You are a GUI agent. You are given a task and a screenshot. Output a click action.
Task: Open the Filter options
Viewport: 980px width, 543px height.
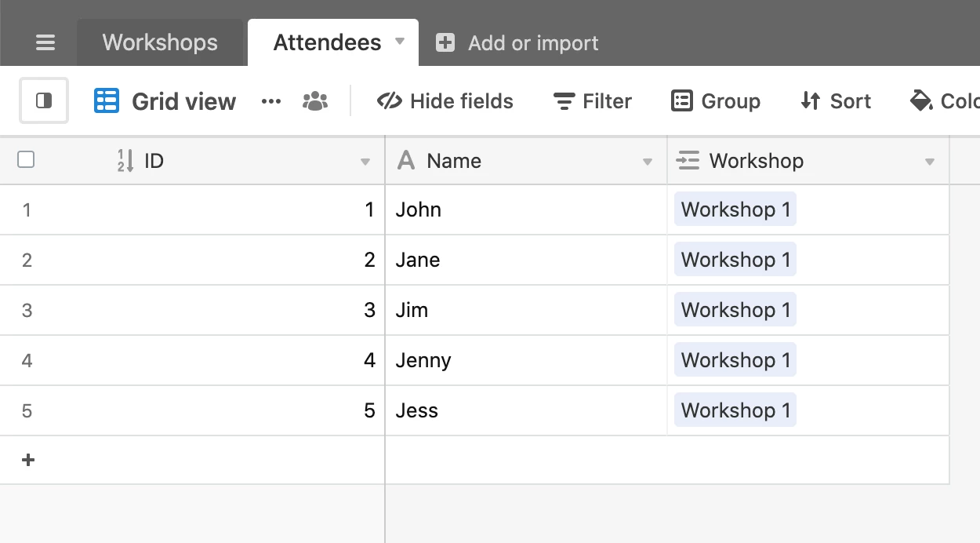point(593,100)
